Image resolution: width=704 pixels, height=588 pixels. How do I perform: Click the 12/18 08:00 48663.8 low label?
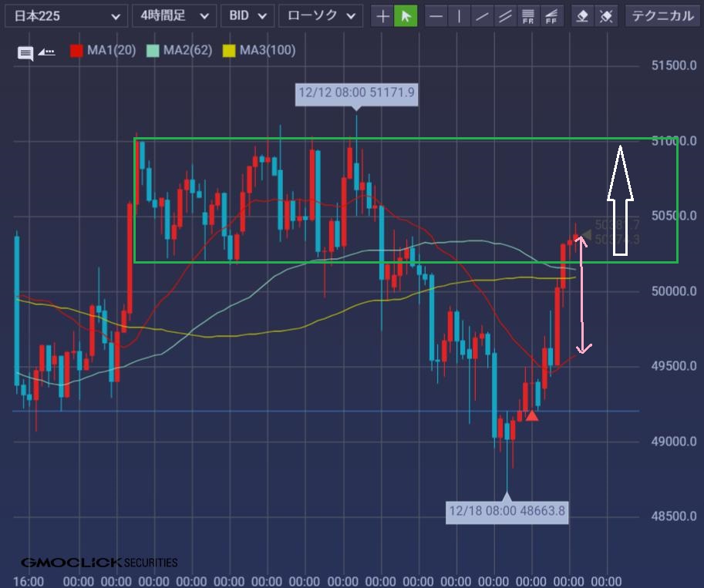coord(507,511)
